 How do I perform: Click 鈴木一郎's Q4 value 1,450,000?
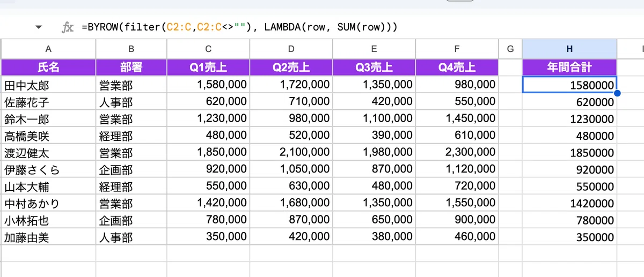(457, 118)
